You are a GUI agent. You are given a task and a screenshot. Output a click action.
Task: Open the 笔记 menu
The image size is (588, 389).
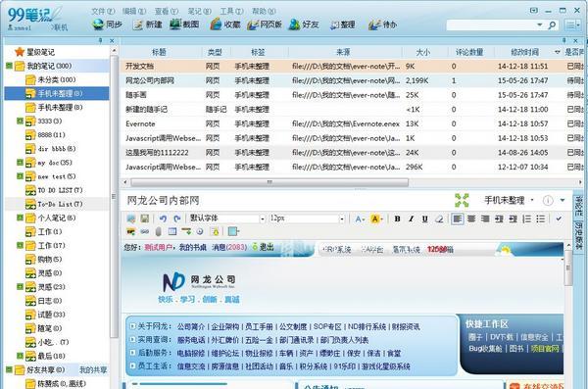click(199, 11)
